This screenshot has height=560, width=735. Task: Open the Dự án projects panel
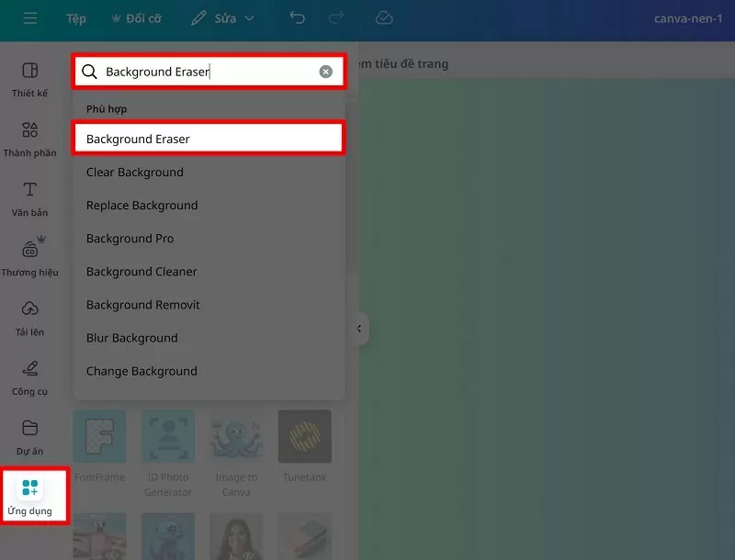click(x=30, y=433)
